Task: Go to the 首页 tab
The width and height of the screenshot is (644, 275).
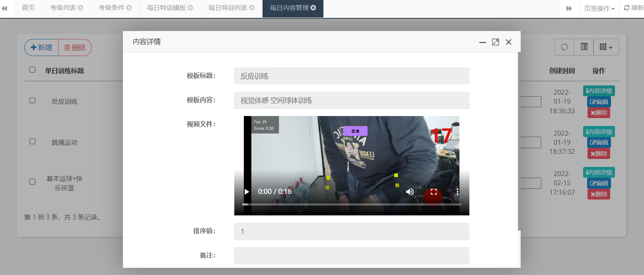Action: pos(28,8)
